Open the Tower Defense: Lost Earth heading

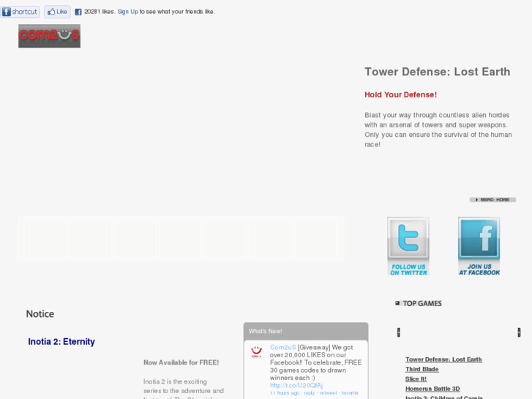438,72
